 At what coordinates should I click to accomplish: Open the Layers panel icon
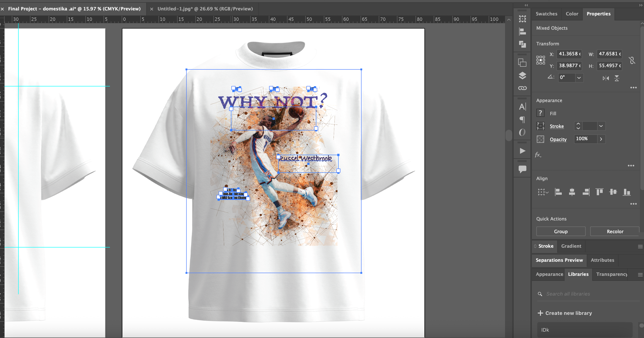[522, 76]
